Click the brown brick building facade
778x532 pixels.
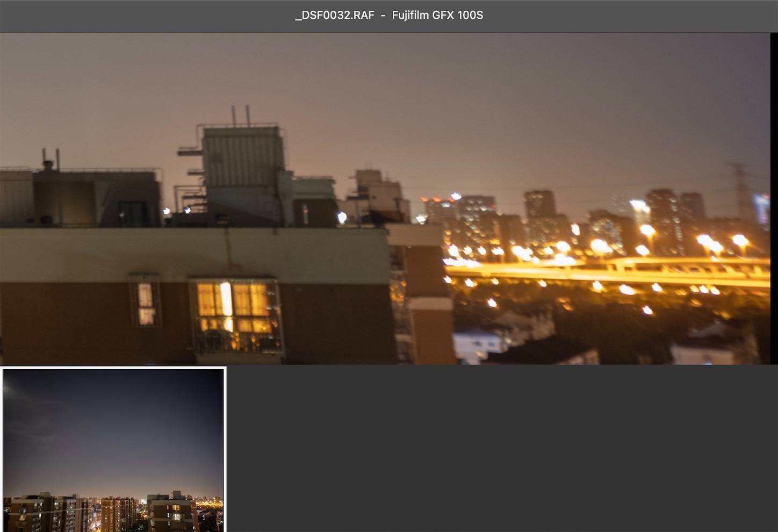click(x=70, y=322)
